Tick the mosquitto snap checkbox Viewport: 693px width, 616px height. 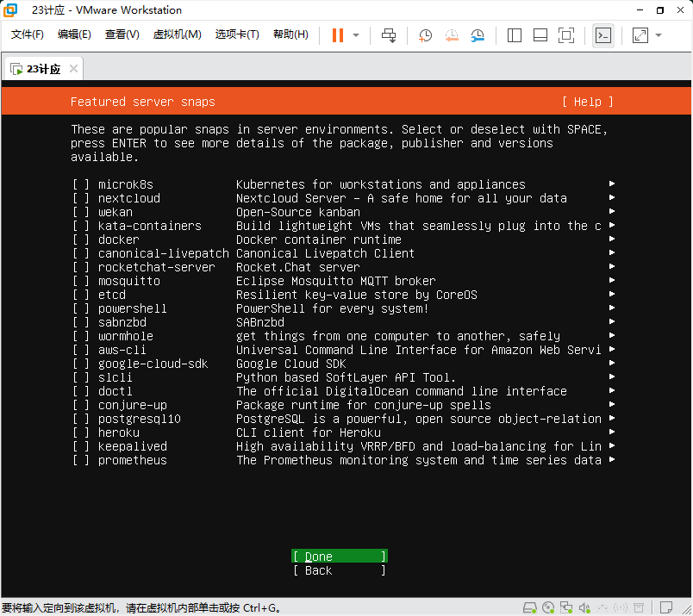click(x=81, y=281)
